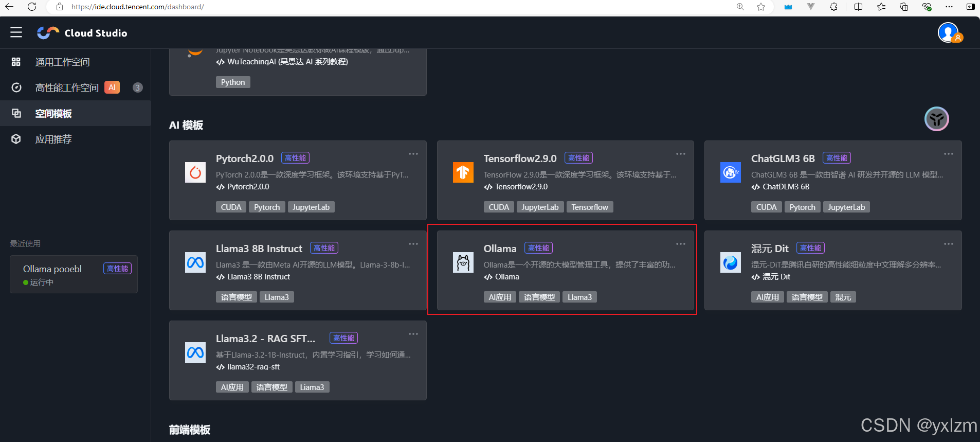This screenshot has width=980, height=442.
Task: Click the Tensorflow tag on Tensorflow2.9.0 card
Action: (x=590, y=207)
